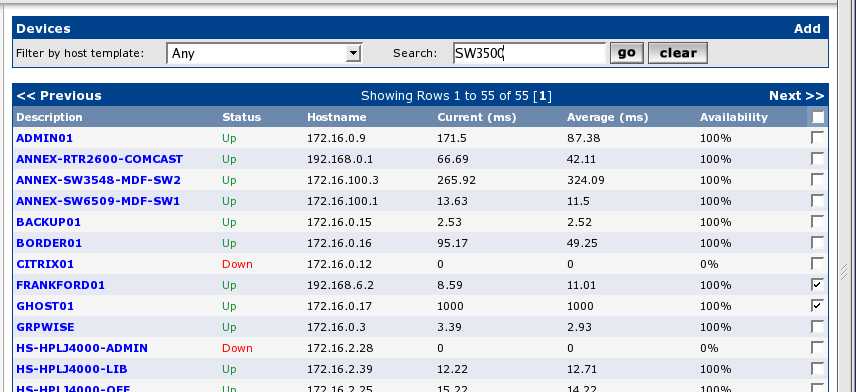Click the Down status for HS-HPLJ4000-ADMIN
The width and height of the screenshot is (856, 392).
237,348
